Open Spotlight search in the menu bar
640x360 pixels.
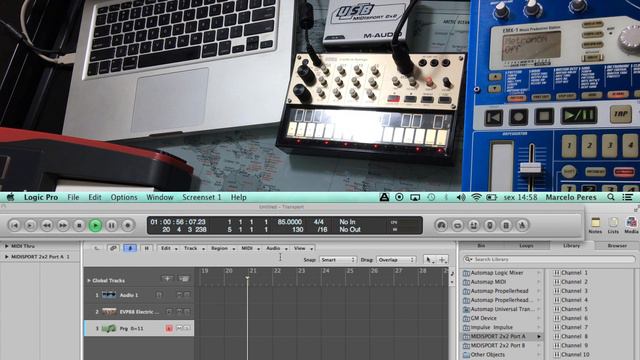click(611, 197)
